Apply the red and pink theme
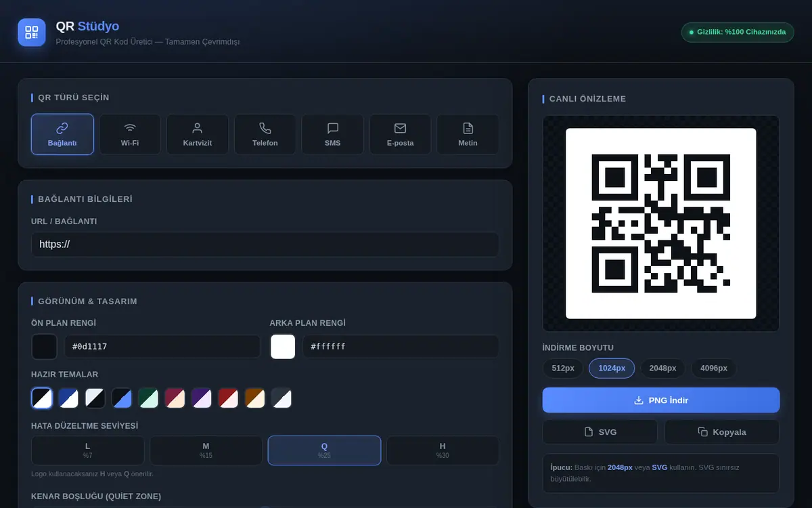This screenshot has height=508, width=812. click(x=228, y=398)
